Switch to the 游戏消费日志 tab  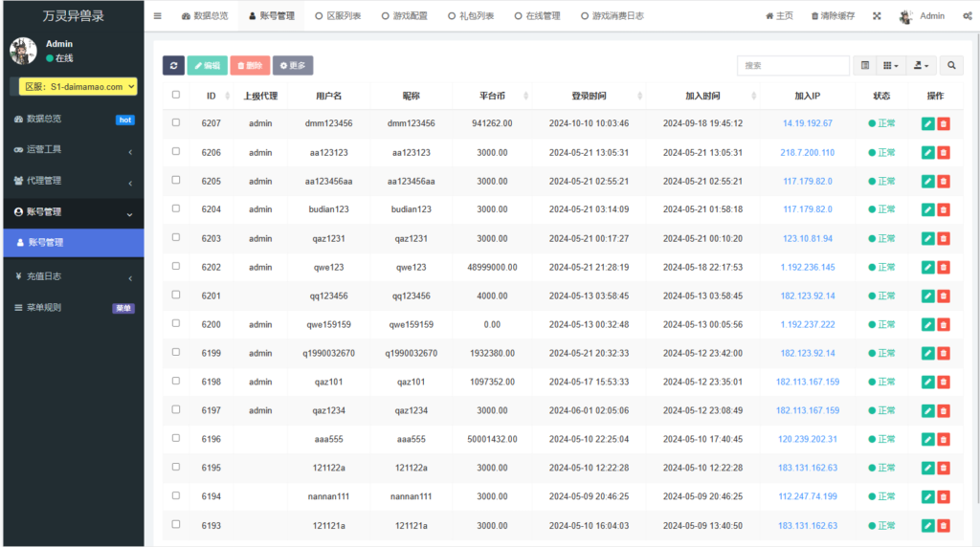[612, 16]
